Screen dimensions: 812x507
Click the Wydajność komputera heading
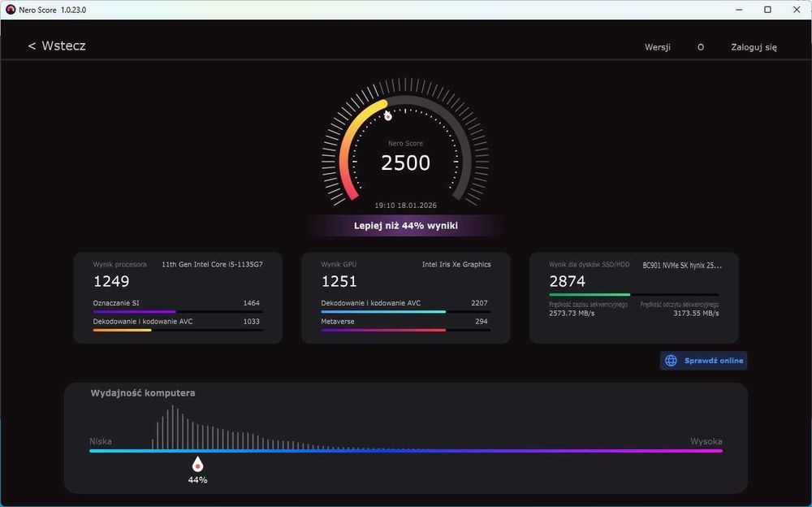[x=143, y=393]
